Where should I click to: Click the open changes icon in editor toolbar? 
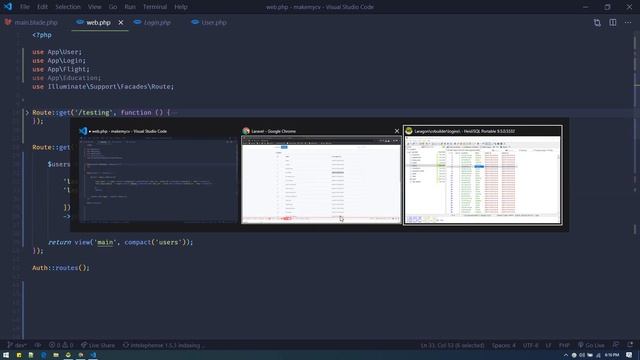coord(597,22)
